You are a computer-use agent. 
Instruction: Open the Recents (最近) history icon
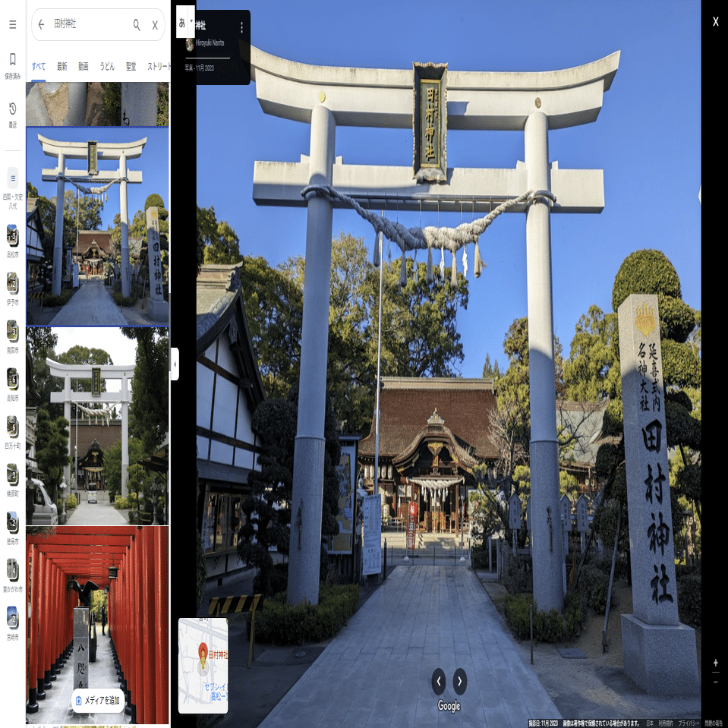coord(13,109)
